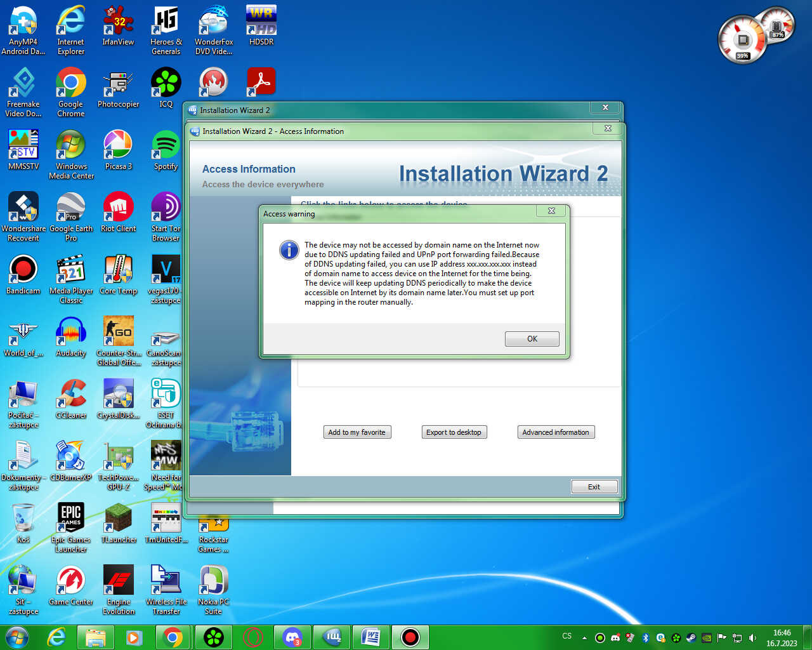
Task: Select the IrfanView desktop shortcut
Action: 118,25
